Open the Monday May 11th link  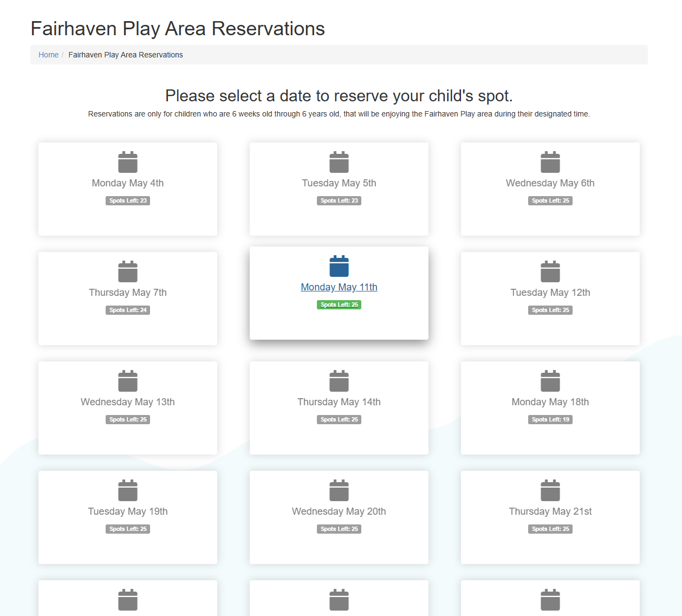point(339,287)
